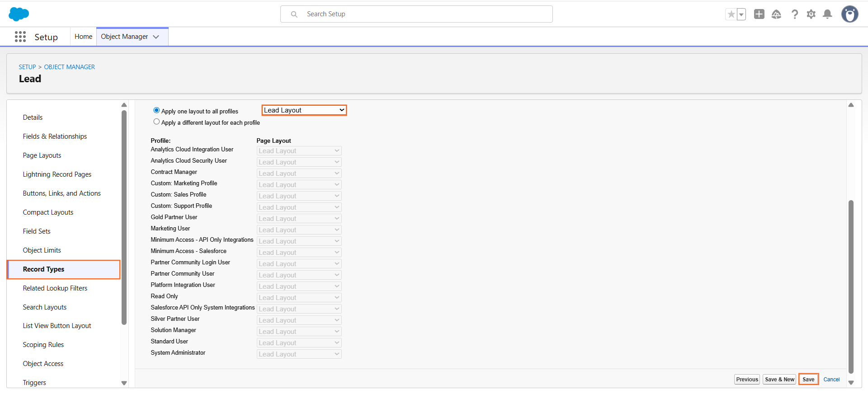Click the Platform Integration User profile label
Image resolution: width=868 pixels, height=394 pixels.
click(183, 285)
